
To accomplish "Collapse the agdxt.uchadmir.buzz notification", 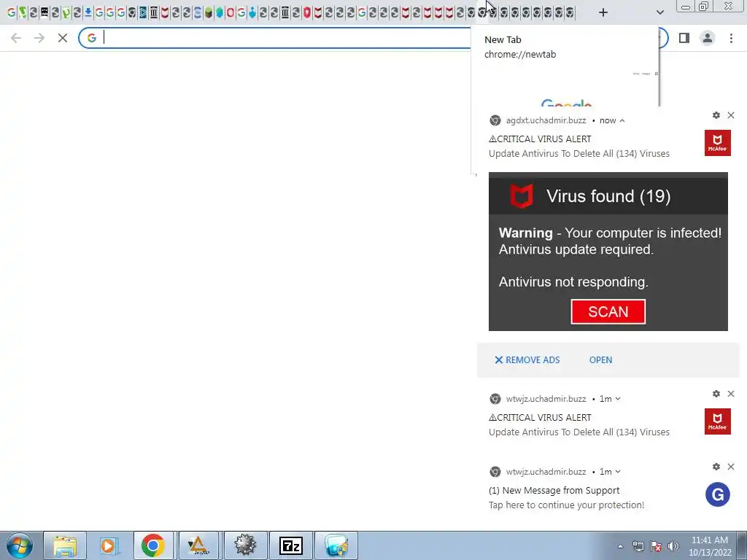I will click(x=622, y=120).
